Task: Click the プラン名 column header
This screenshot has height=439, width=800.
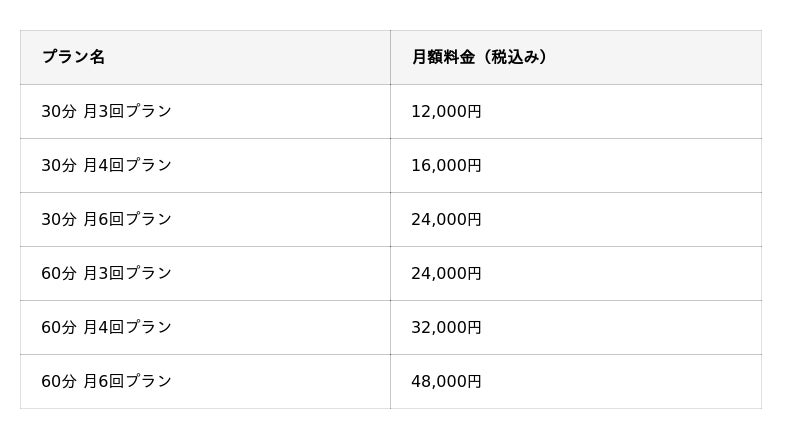Action: pyautogui.click(x=73, y=57)
